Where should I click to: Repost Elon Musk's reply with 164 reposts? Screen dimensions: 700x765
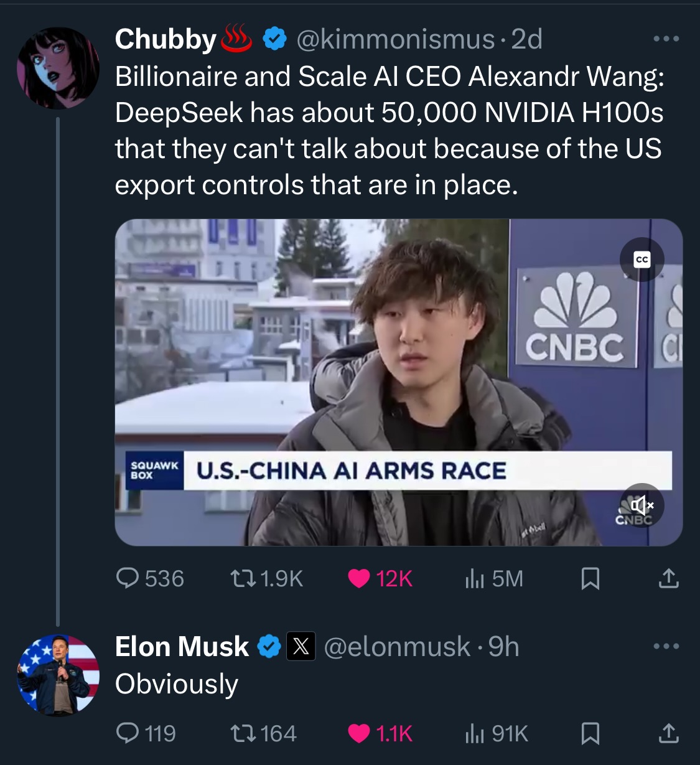[238, 733]
